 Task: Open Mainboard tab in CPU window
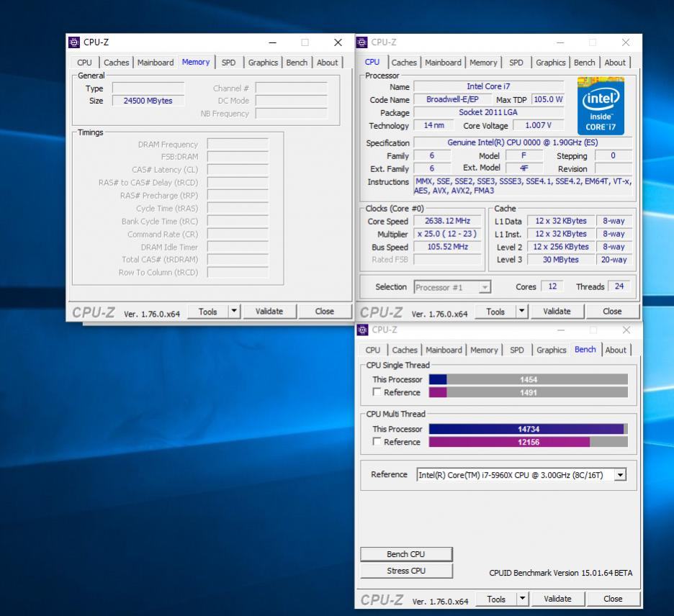tap(443, 63)
